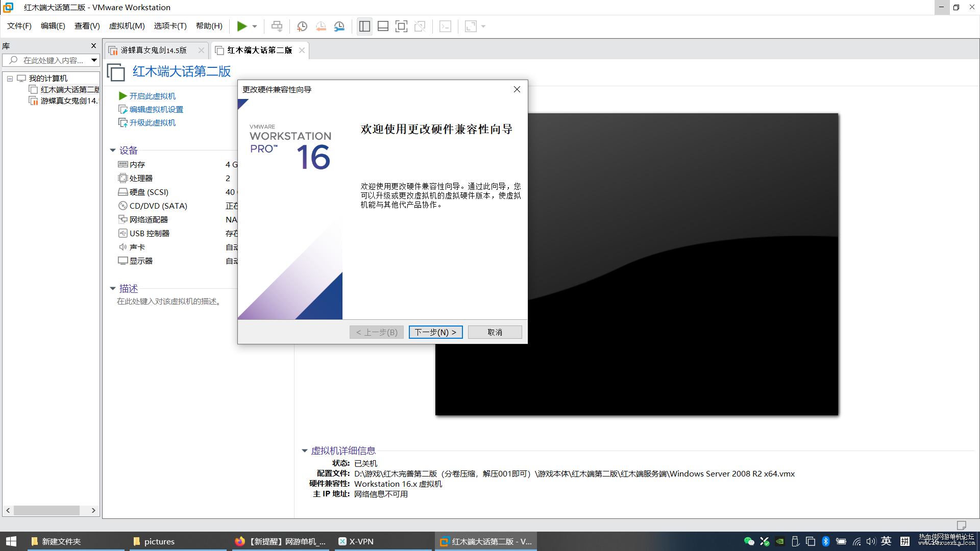The image size is (980, 551).
Task: Click 下一步(N) in the wizard
Action: click(435, 332)
